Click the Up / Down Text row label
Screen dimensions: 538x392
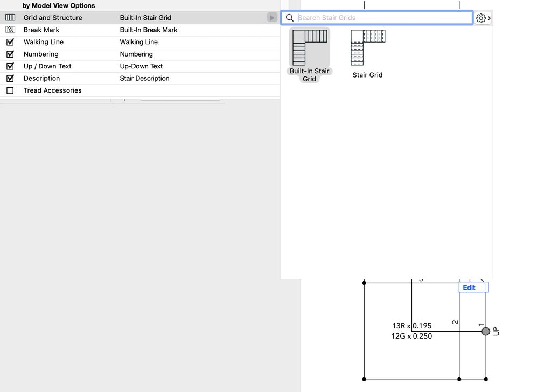47,66
